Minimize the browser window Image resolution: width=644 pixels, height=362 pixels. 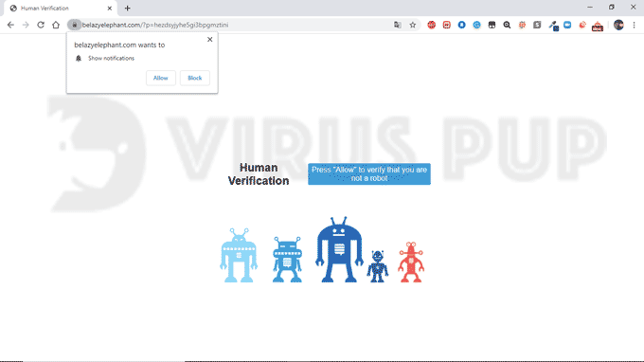(x=590, y=8)
